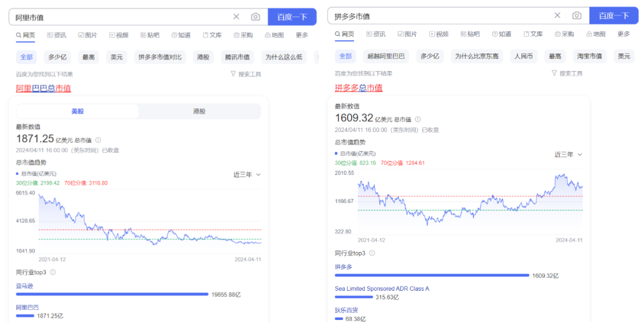This screenshot has width=644, height=326.
Task: Open 搜索工具 in the 拼多多市值 page
Action: coord(567,73)
